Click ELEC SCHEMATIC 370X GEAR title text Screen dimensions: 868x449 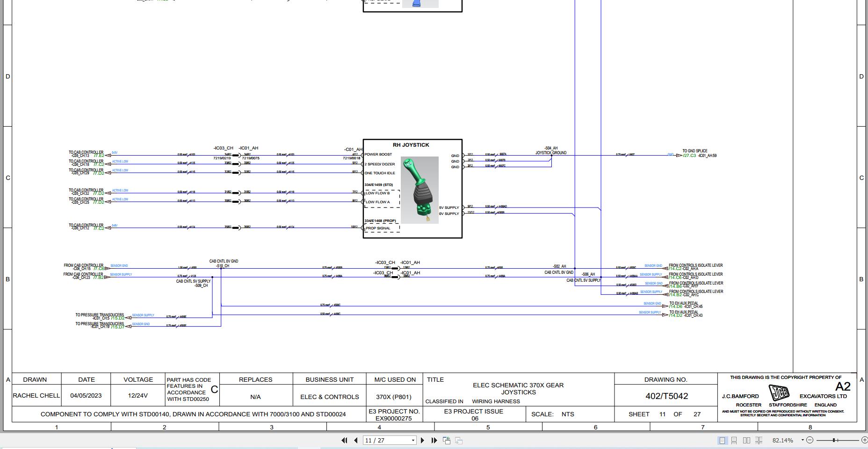518,385
